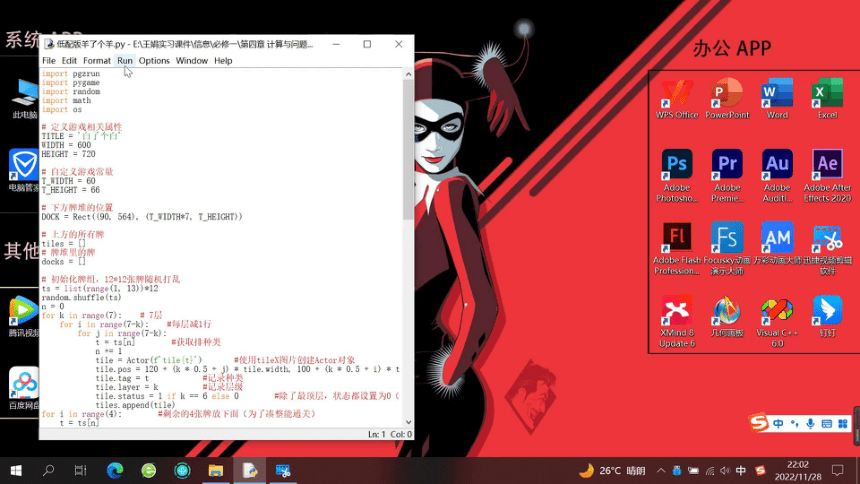Click the 'random.shuffle(ts)' code line

tap(81, 297)
